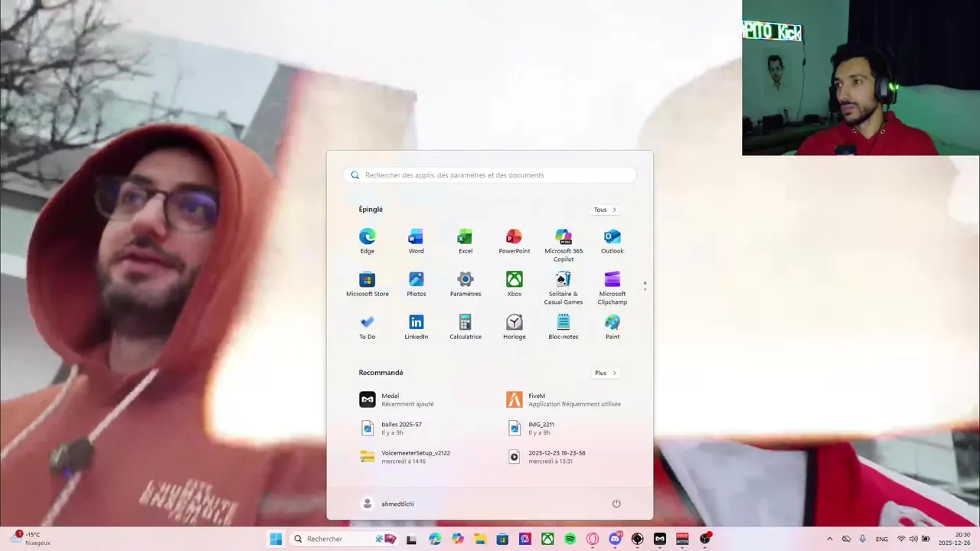
Task: Click the Windows Start button in taskbar
Action: tap(276, 539)
